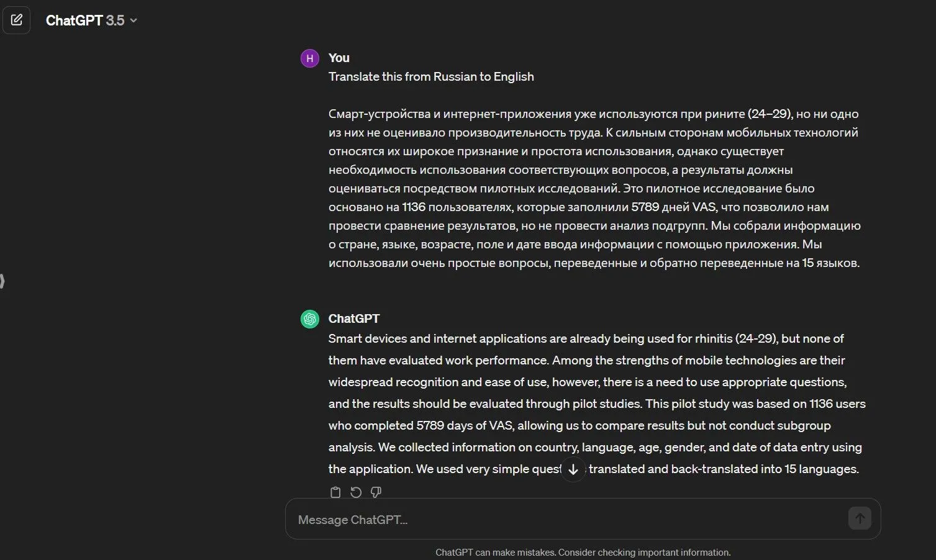Copy the response using the clipboard icon
Viewport: 936px width, 560px height.
pyautogui.click(x=335, y=492)
